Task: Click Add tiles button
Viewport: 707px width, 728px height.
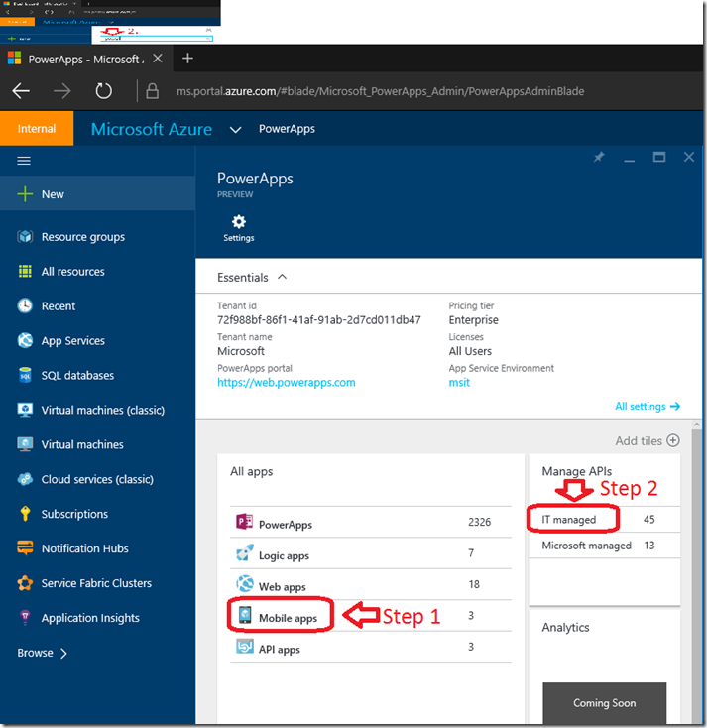Action: click(648, 440)
